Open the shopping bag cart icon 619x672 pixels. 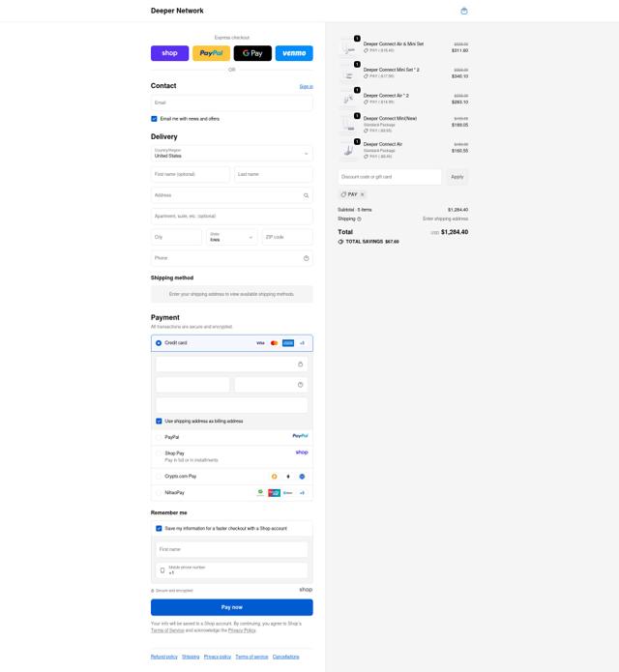(464, 12)
